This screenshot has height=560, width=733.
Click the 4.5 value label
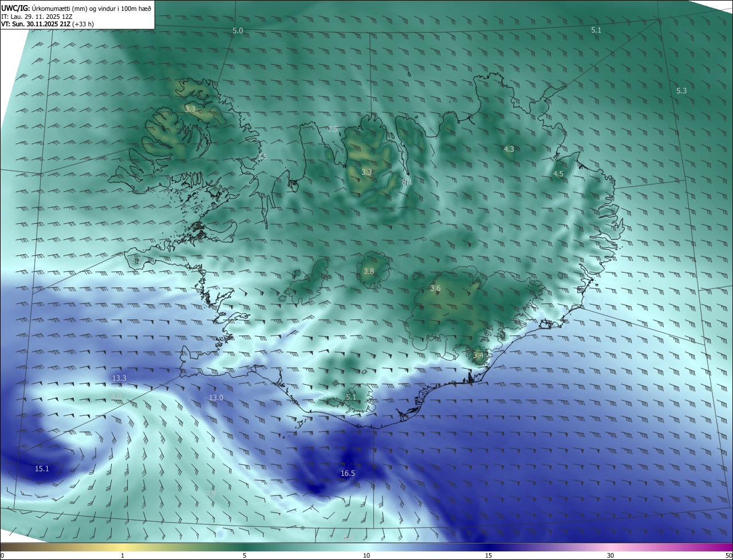point(558,173)
